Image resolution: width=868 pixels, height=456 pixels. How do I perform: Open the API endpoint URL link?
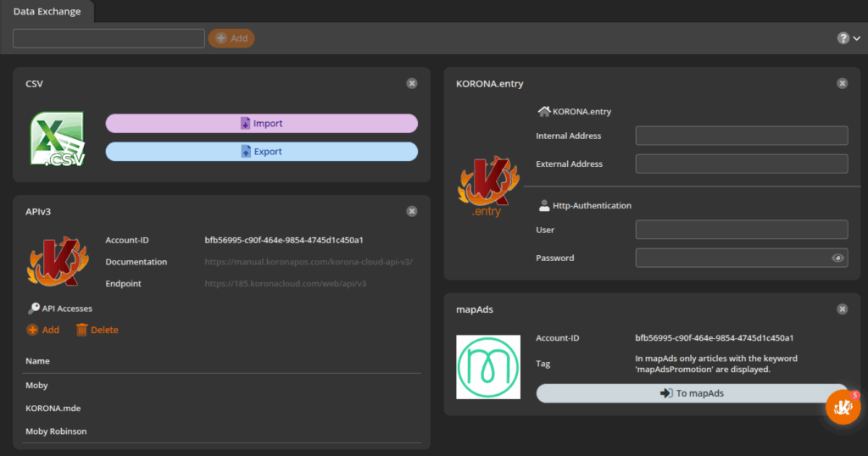click(x=286, y=283)
